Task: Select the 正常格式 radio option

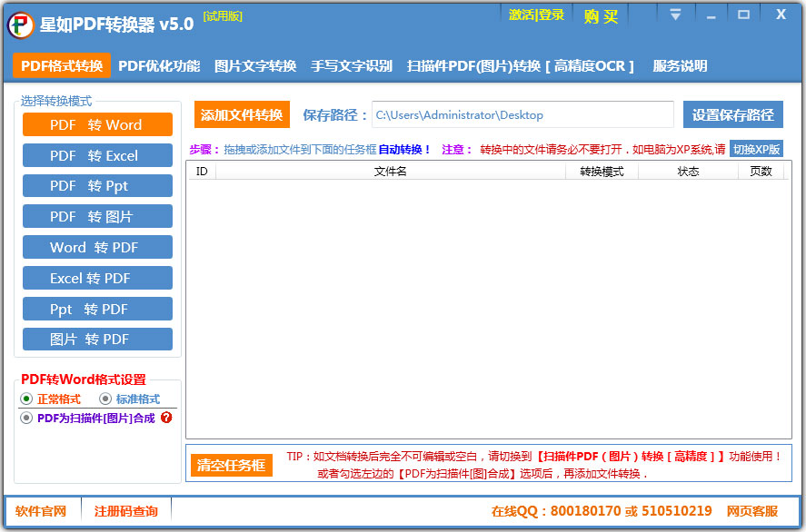Action: pyautogui.click(x=26, y=399)
